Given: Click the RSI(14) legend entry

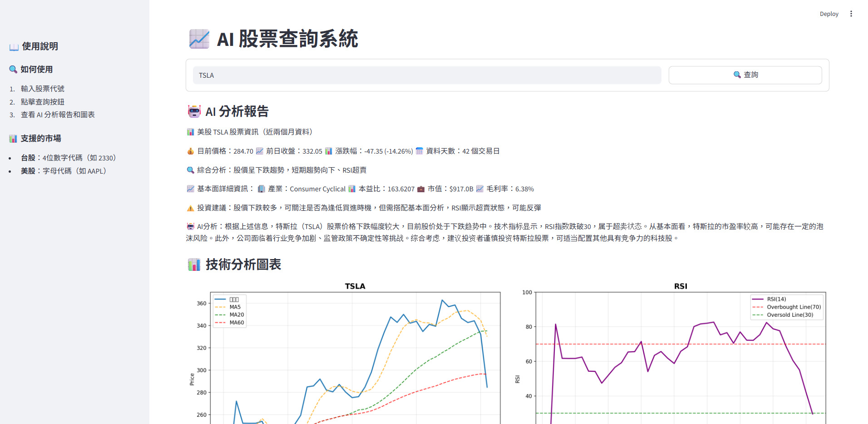Looking at the screenshot, I should click(x=769, y=299).
